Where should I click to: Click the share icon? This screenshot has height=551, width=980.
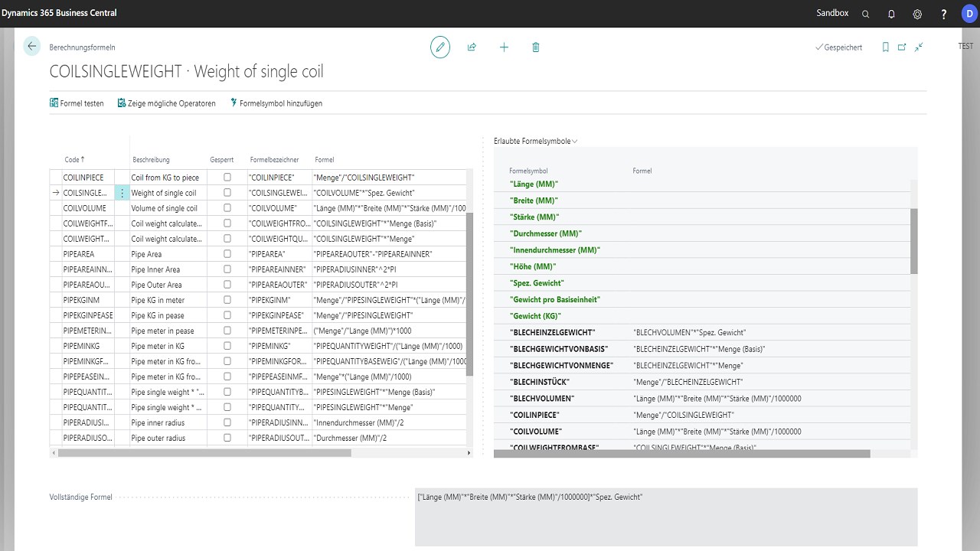coord(472,47)
